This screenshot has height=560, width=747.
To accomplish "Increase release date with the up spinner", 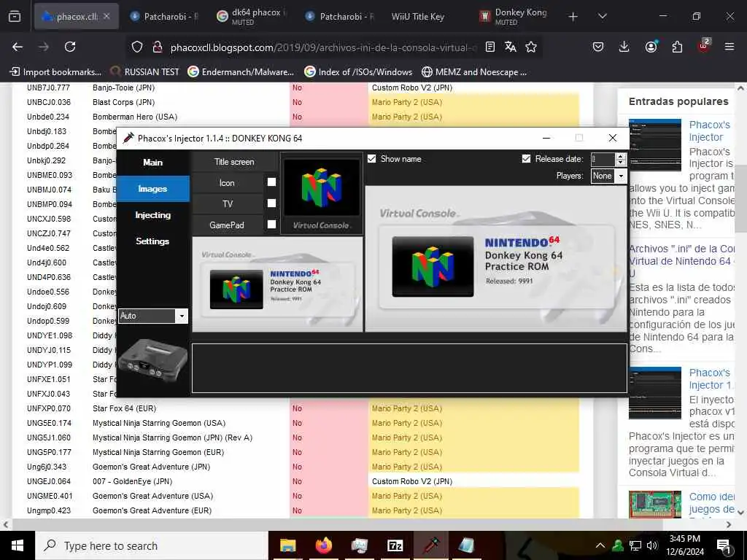I will click(x=620, y=156).
